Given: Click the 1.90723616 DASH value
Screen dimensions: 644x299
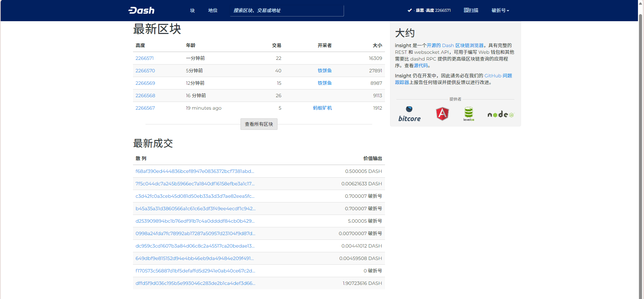Looking at the screenshot, I should coord(362,283).
